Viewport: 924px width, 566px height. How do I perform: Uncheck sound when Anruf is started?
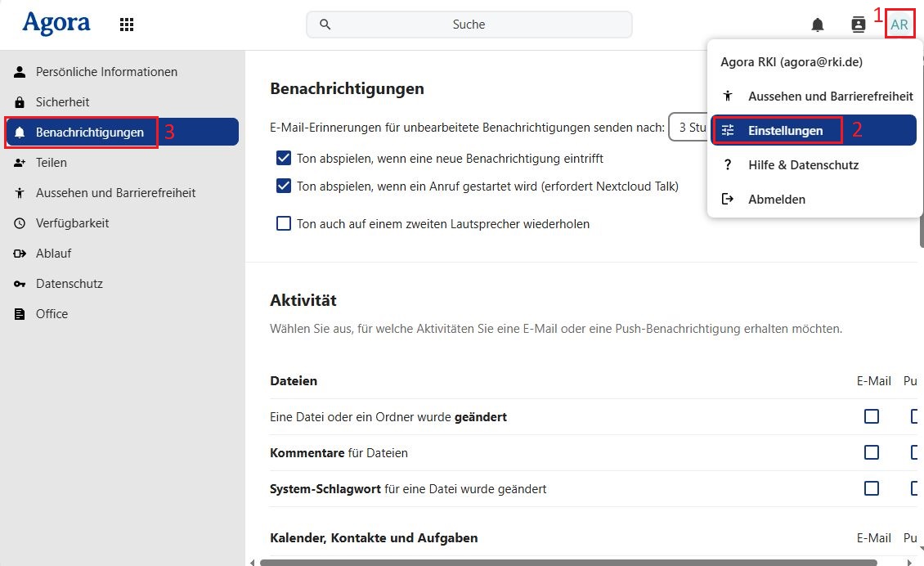[284, 186]
